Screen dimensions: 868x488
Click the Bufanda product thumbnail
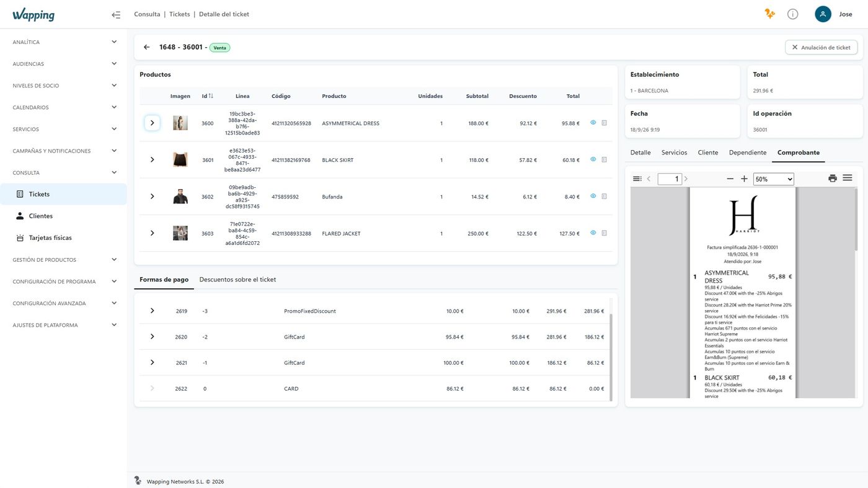180,197
